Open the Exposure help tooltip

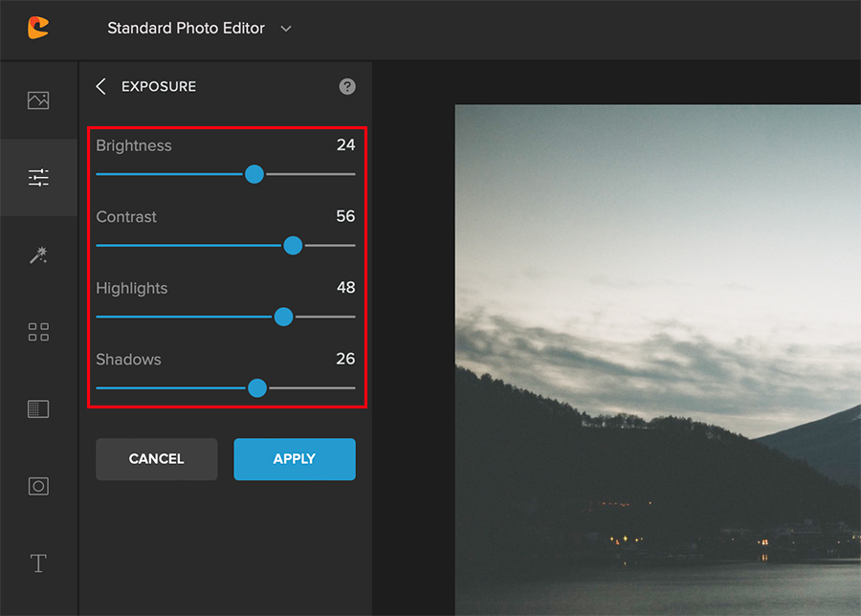347,86
